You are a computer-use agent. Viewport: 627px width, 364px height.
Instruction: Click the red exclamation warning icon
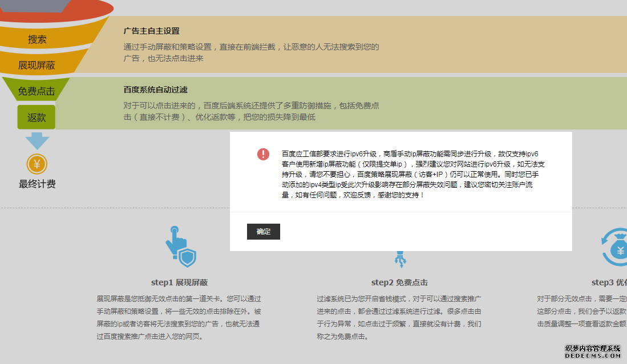tap(263, 154)
